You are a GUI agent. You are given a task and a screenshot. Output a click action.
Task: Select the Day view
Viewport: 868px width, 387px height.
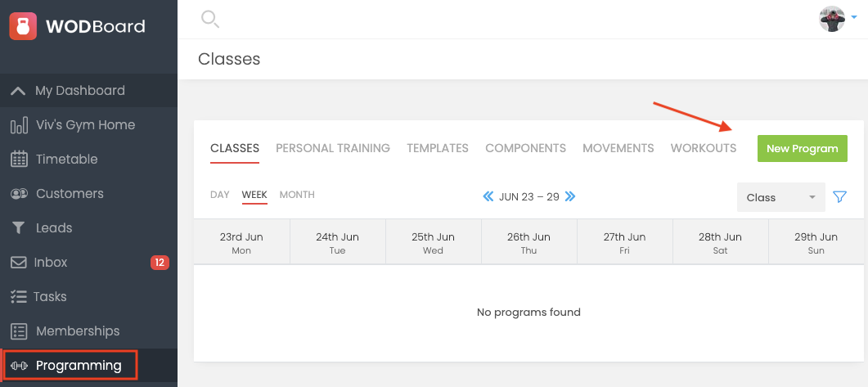(220, 195)
